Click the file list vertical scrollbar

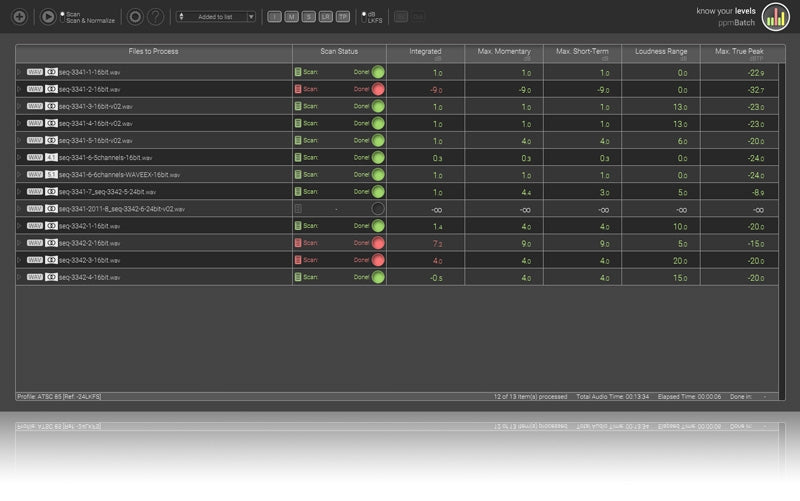click(x=782, y=228)
